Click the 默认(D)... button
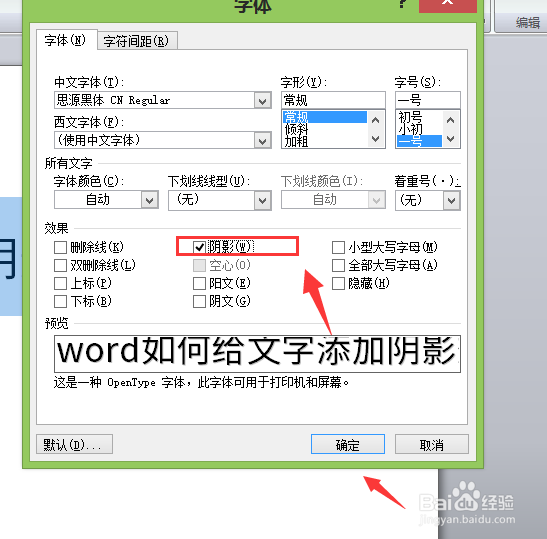The width and height of the screenshot is (547, 539). tap(74, 444)
